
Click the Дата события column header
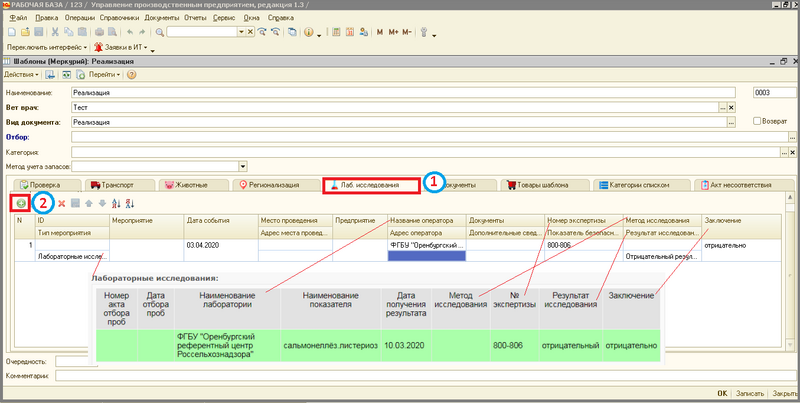coord(221,220)
